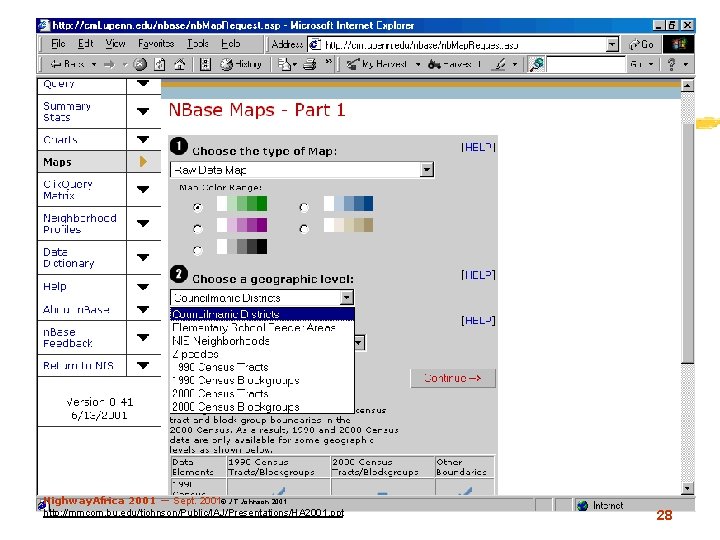Open HELP link for map type
Screen dimensions: 720x540
[478, 147]
